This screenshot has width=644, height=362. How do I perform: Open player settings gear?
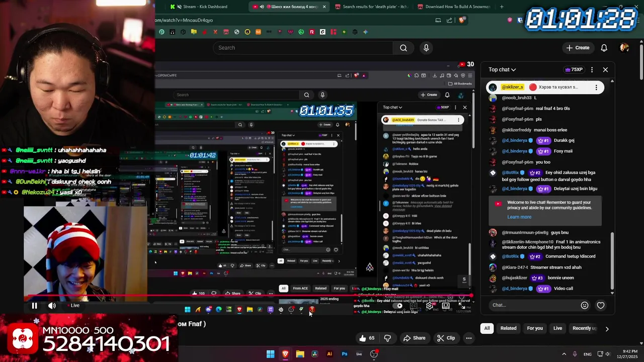pyautogui.click(x=430, y=306)
